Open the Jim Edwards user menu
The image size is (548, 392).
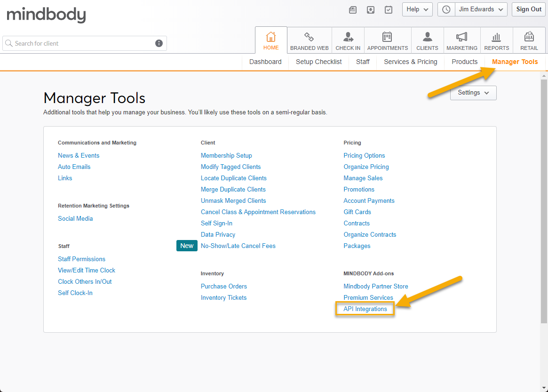(481, 9)
